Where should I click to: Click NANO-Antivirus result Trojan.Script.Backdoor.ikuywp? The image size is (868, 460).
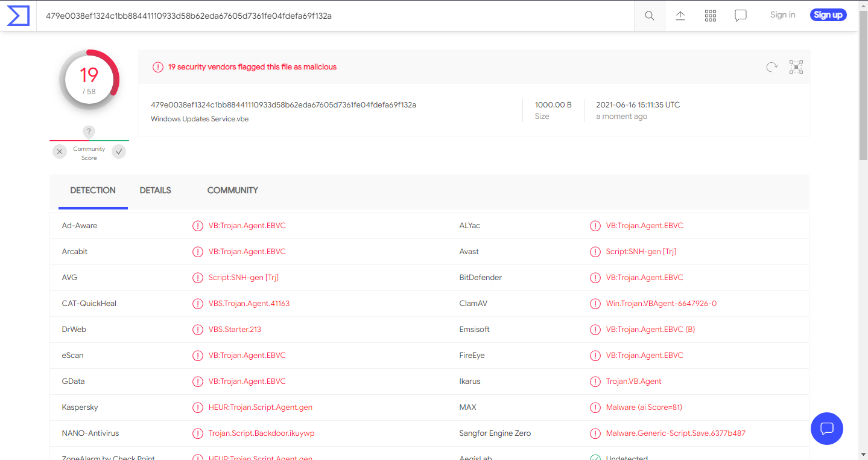click(262, 433)
